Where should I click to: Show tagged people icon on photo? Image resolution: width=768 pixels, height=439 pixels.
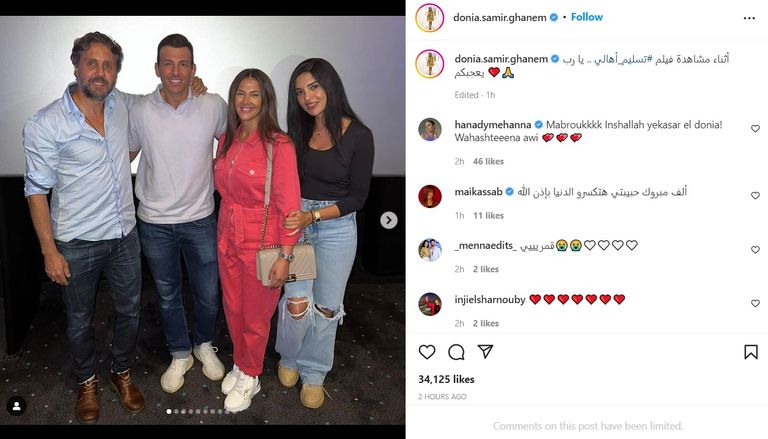tap(16, 406)
